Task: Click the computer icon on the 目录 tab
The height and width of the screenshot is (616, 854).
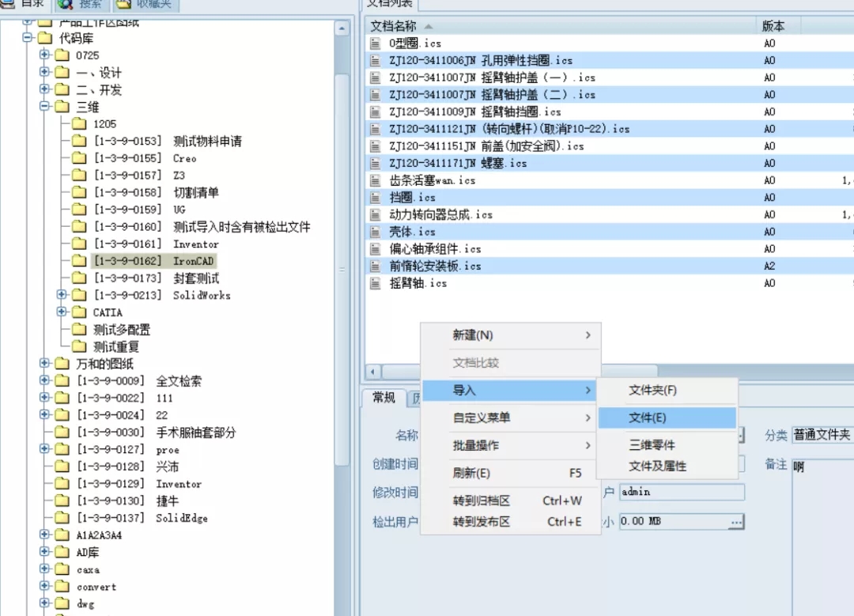Action: point(6,4)
